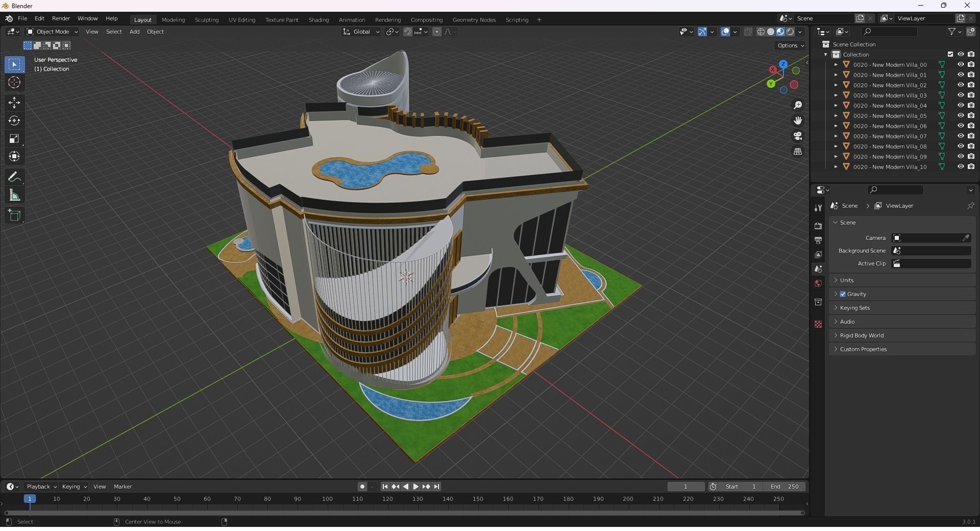Expand the Keying Sets panel
The height and width of the screenshot is (531, 980).
902,308
